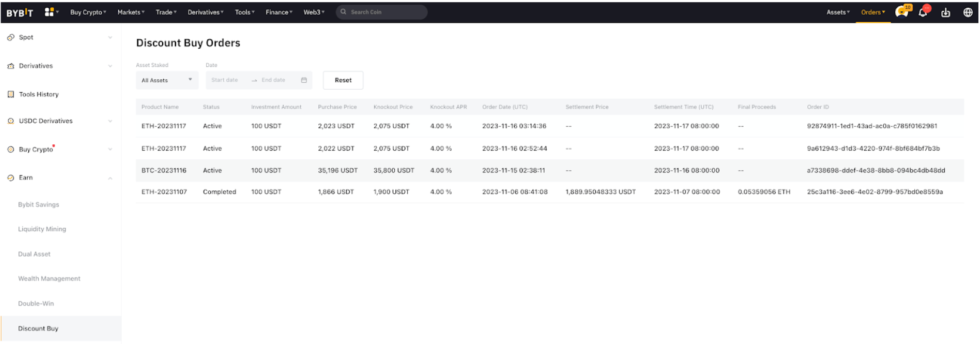
Task: Click the Search Coin input field
Action: pyautogui.click(x=385, y=12)
